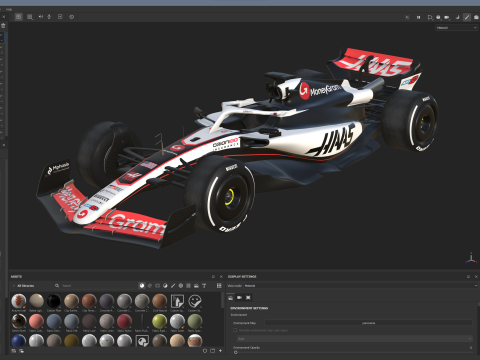Screen dimensions: 480x360
Task: Filter assets by materials sphere icon
Action: pos(142,286)
